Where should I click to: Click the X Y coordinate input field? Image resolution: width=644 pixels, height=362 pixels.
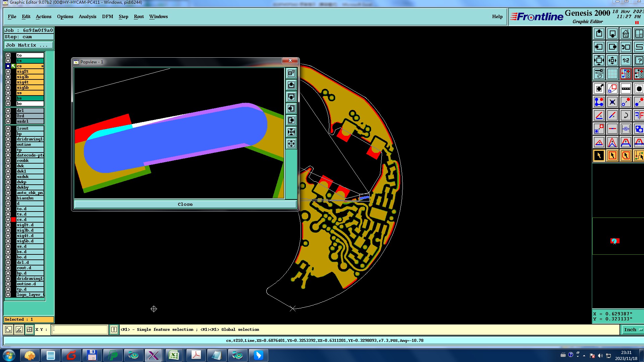(x=80, y=330)
